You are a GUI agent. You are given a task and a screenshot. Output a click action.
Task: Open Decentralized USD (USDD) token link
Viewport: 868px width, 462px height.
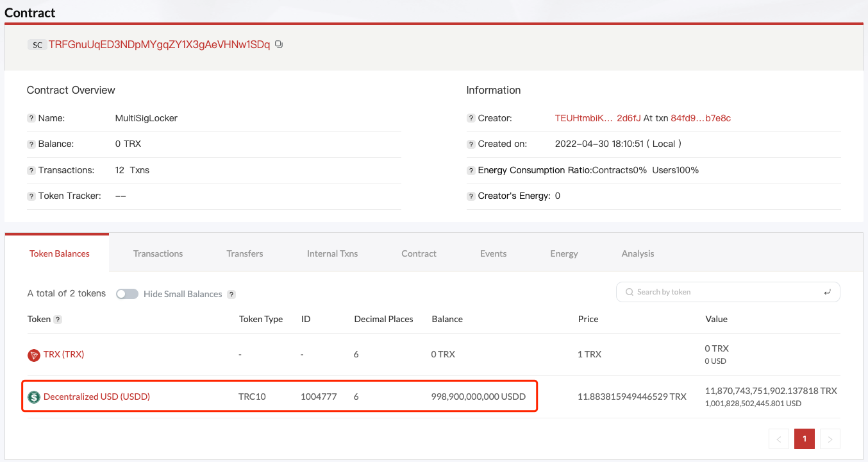(x=97, y=397)
